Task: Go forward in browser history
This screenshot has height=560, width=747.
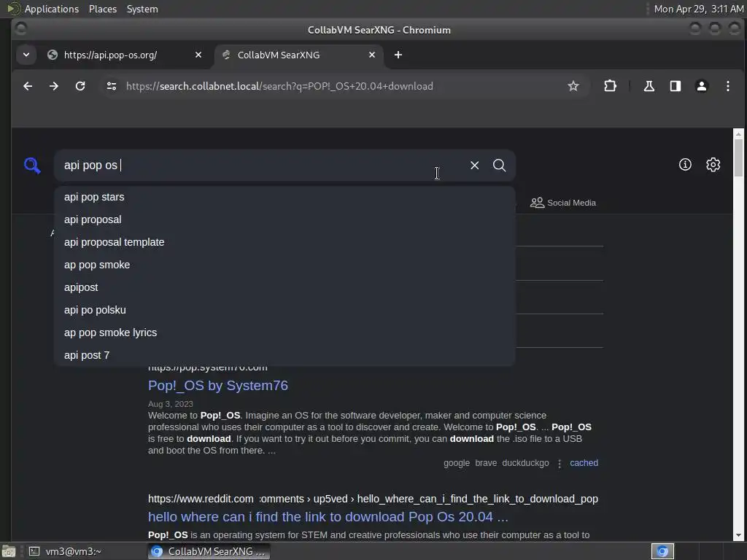Action: tap(54, 86)
